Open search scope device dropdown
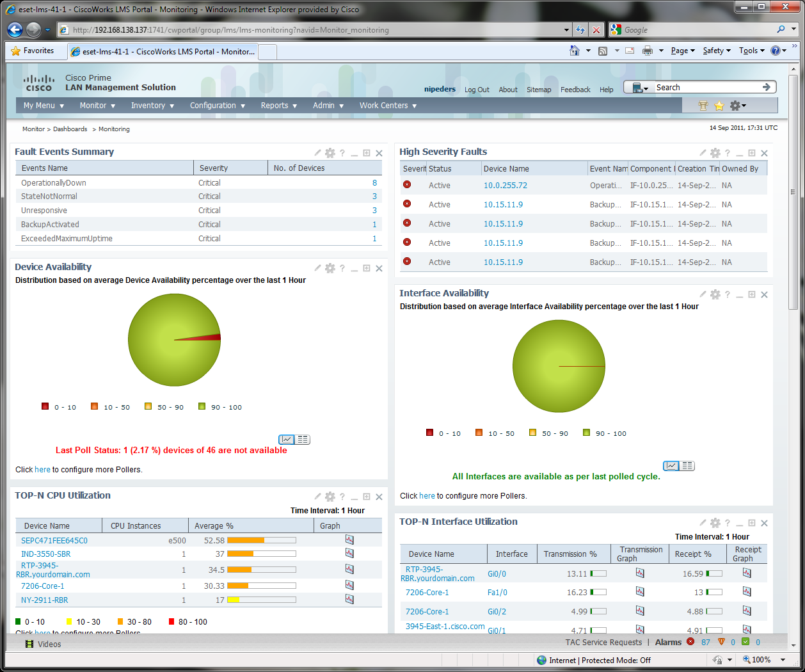Image resolution: width=805 pixels, height=672 pixels. (640, 88)
